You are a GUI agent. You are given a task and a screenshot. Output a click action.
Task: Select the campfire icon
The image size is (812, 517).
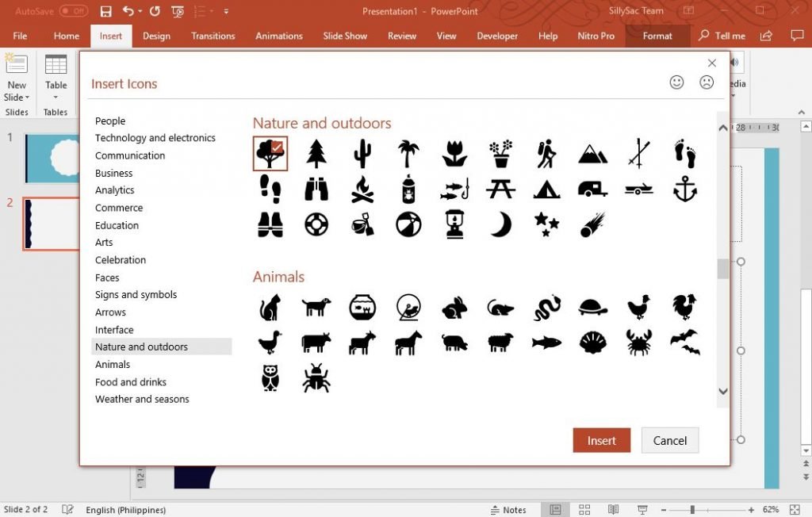362,189
